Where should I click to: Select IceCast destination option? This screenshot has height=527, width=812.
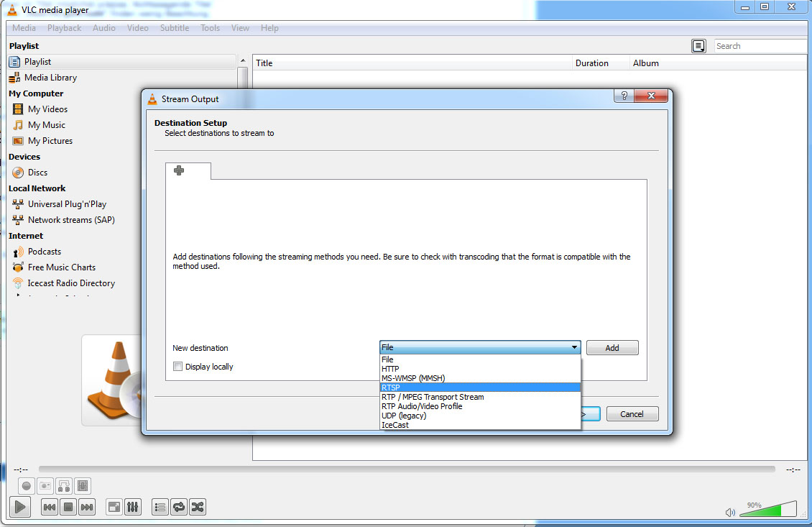click(479, 425)
